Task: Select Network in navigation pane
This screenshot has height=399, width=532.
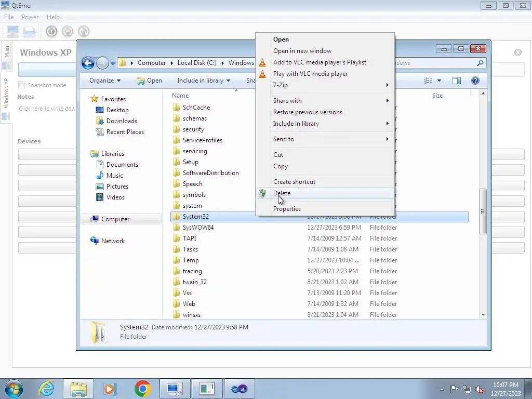Action: pos(113,241)
